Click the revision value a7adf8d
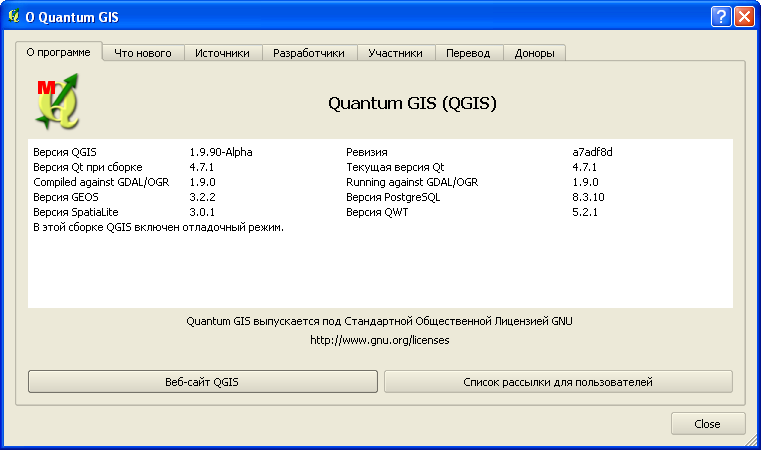Viewport: 761px width, 450px height. (592, 152)
